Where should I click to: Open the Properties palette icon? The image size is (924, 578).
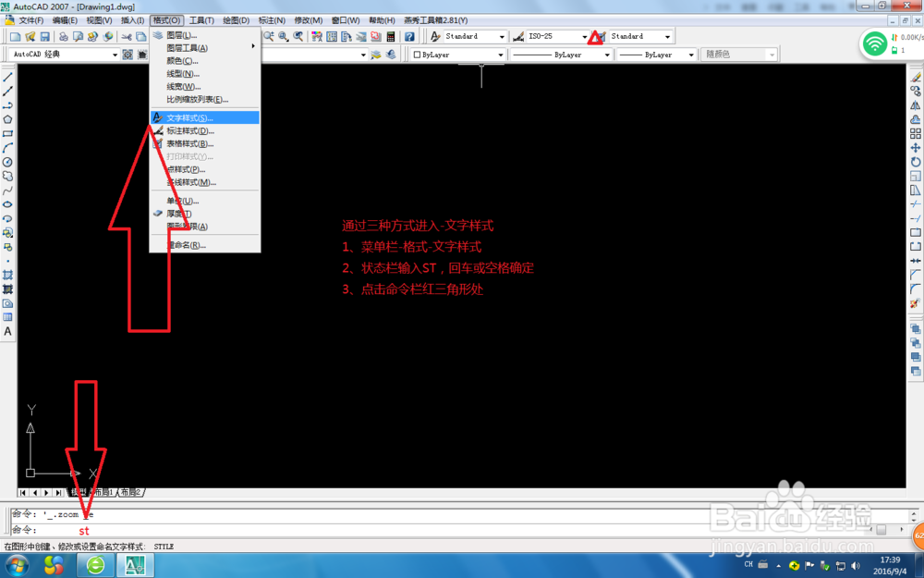(317, 37)
